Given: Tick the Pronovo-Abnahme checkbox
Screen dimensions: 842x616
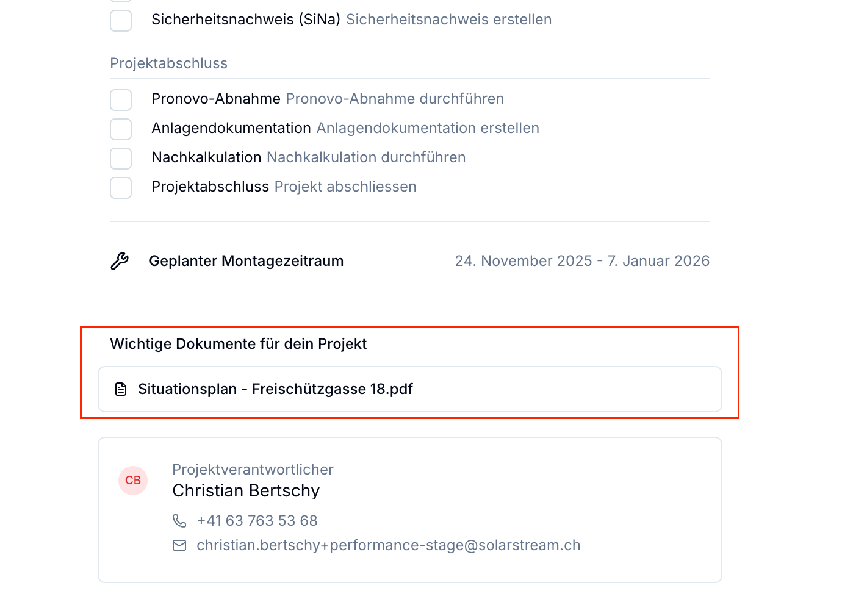Looking at the screenshot, I should tap(121, 99).
